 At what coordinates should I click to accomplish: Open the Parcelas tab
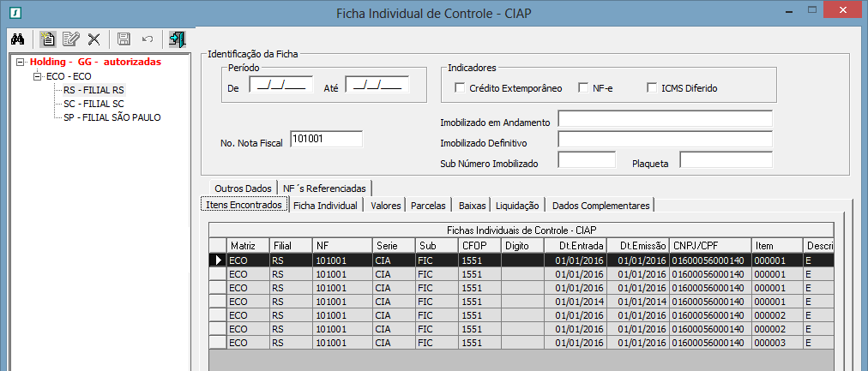click(428, 206)
